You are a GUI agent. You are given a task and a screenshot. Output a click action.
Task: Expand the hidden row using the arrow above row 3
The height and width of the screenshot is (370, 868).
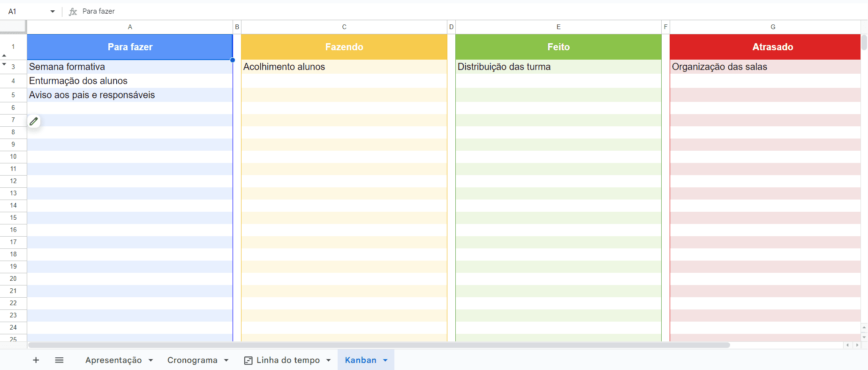pos(4,55)
